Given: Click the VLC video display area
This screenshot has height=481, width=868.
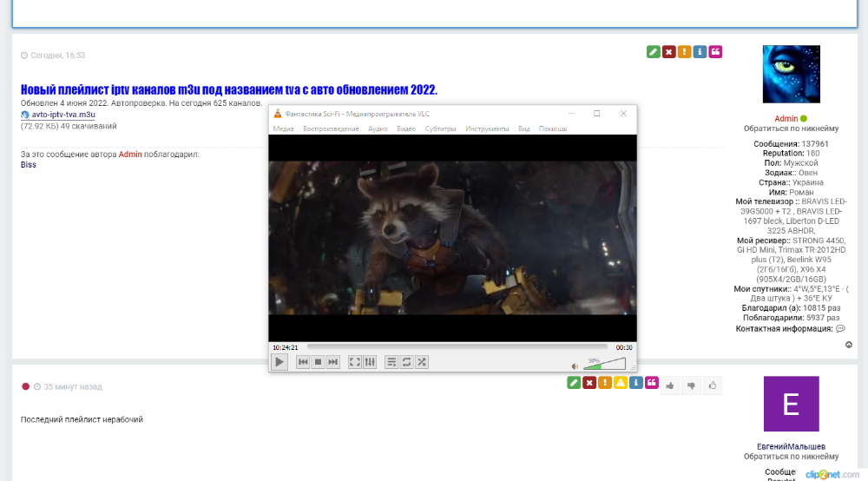Looking at the screenshot, I should pos(453,238).
